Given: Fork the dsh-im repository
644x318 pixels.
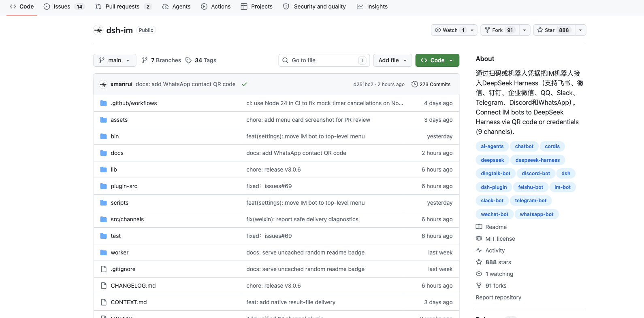Looking at the screenshot, I should point(500,30).
